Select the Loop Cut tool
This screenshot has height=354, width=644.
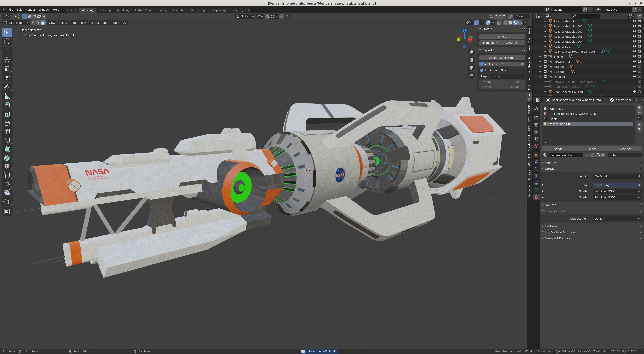point(7,132)
